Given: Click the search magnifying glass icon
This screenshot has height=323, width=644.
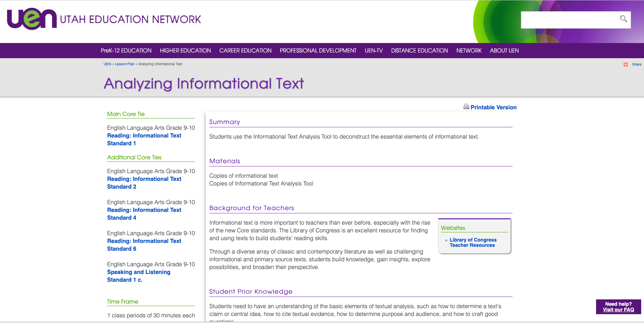Looking at the screenshot, I should (x=624, y=20).
